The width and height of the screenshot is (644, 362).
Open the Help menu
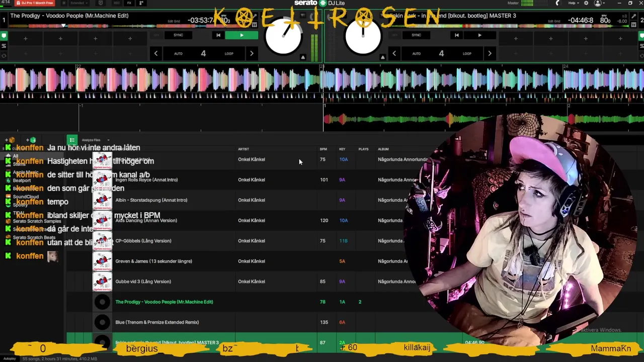(x=573, y=3)
